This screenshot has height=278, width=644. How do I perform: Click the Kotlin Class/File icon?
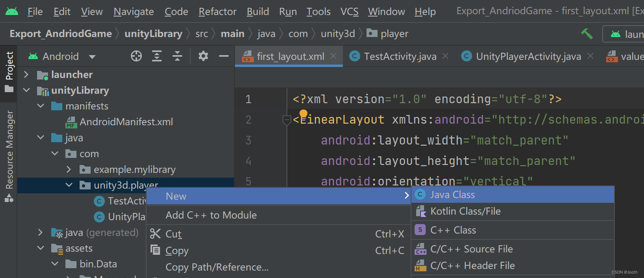421,211
